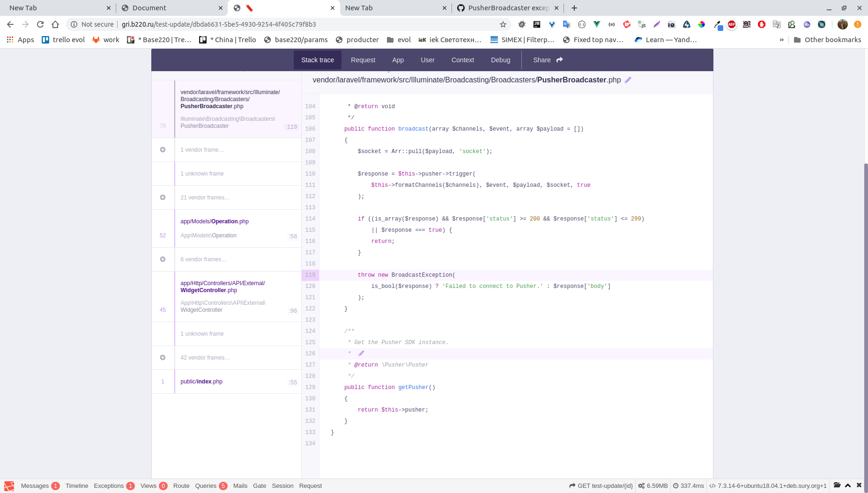
Task: Select the PusherBroadcaster.php stack frame
Action: (x=226, y=109)
